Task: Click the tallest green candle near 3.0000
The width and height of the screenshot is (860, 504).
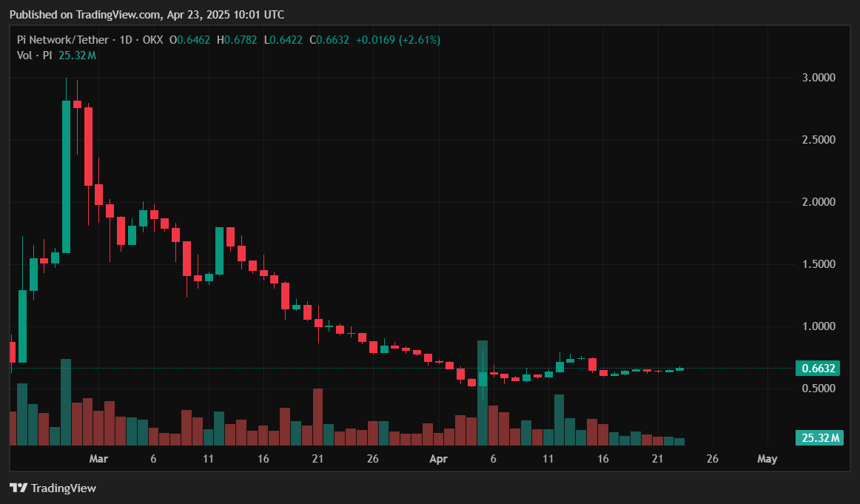Action: point(66,176)
